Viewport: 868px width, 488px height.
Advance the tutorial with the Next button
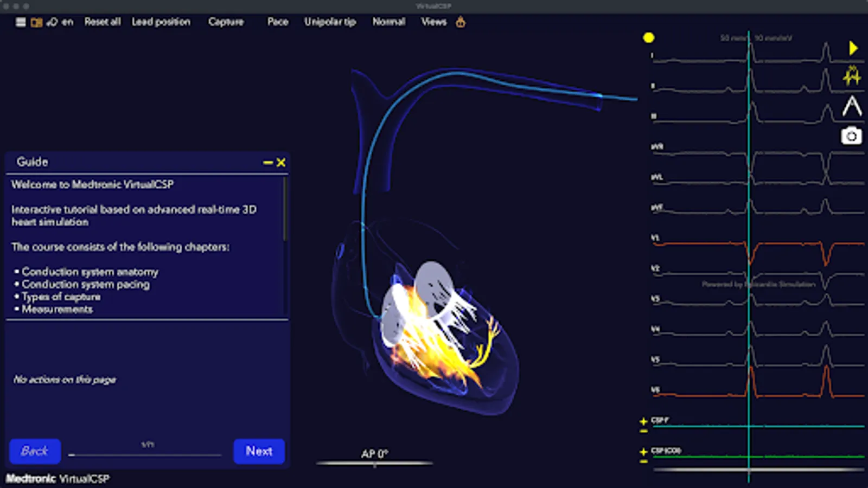tap(259, 451)
